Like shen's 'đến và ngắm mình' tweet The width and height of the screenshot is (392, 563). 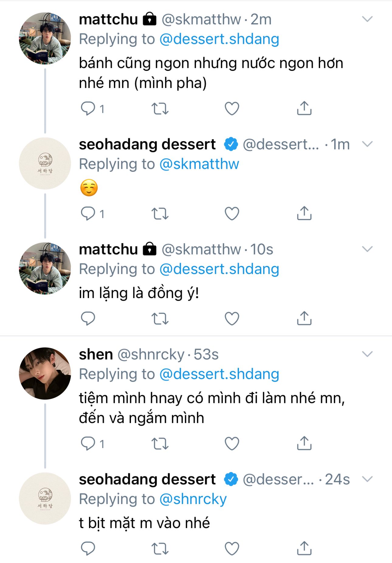(232, 443)
